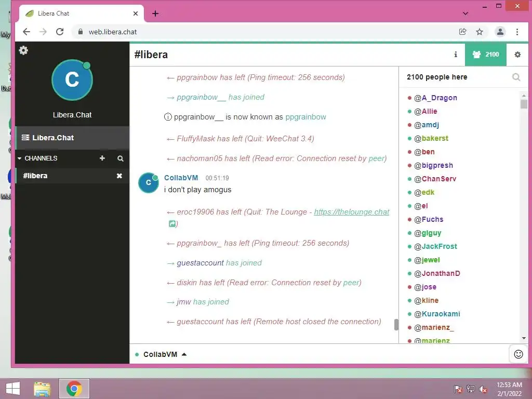Open the emoji picker smiley icon
Screen dimensions: 532x399
coord(518,354)
